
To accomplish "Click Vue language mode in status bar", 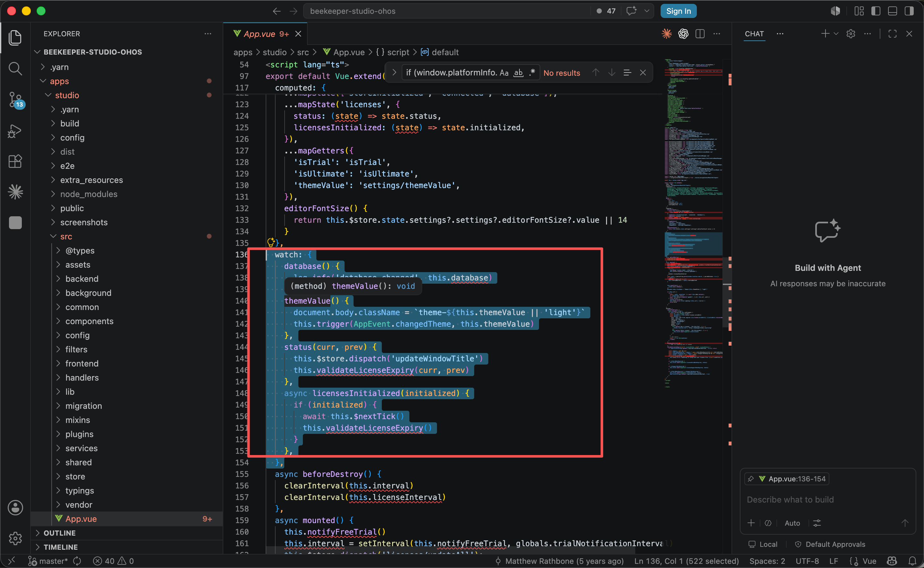I will [x=869, y=561].
